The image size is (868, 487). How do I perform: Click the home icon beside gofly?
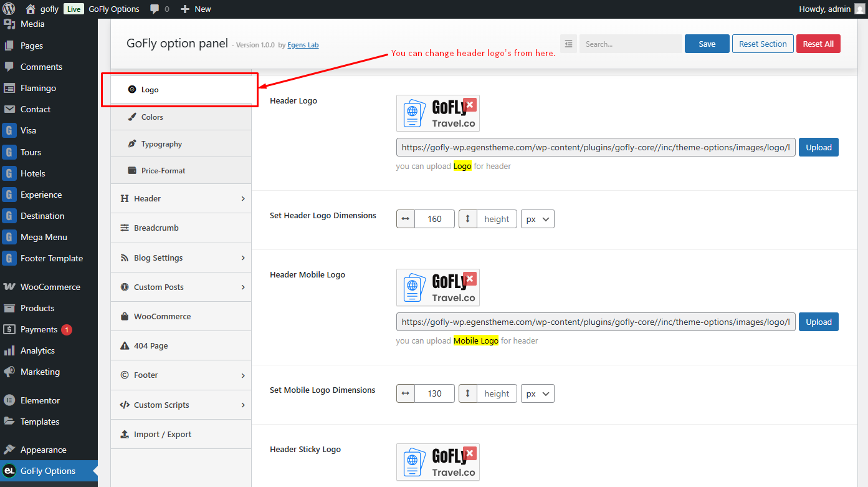click(31, 9)
